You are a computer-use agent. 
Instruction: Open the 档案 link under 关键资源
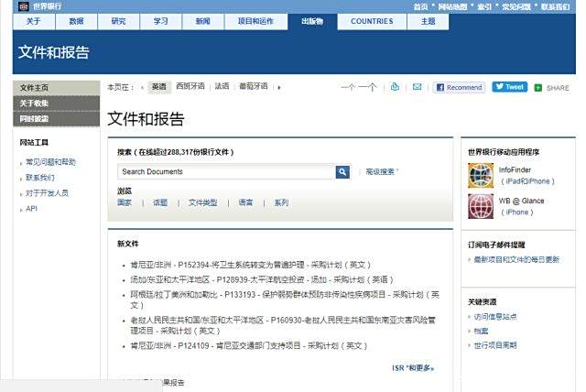pyautogui.click(x=481, y=331)
